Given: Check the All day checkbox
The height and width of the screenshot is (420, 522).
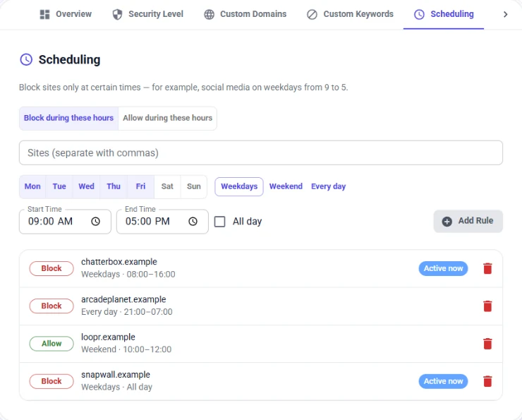Looking at the screenshot, I should point(219,222).
